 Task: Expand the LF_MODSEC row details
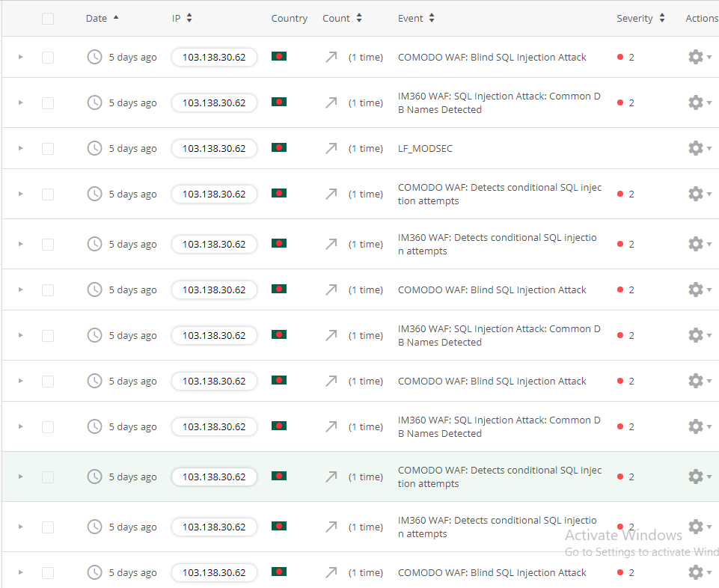[20, 148]
